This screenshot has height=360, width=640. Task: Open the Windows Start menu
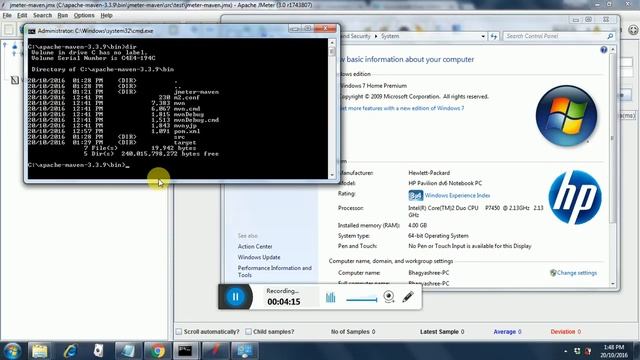pyautogui.click(x=12, y=351)
